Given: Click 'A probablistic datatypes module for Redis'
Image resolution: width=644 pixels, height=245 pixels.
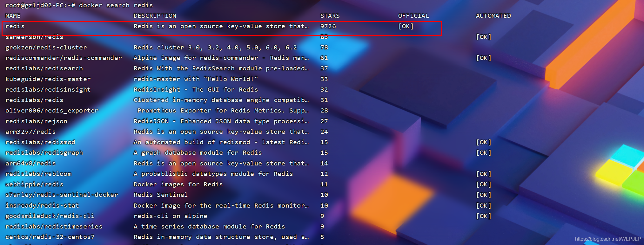Looking at the screenshot, I should tap(213, 174).
